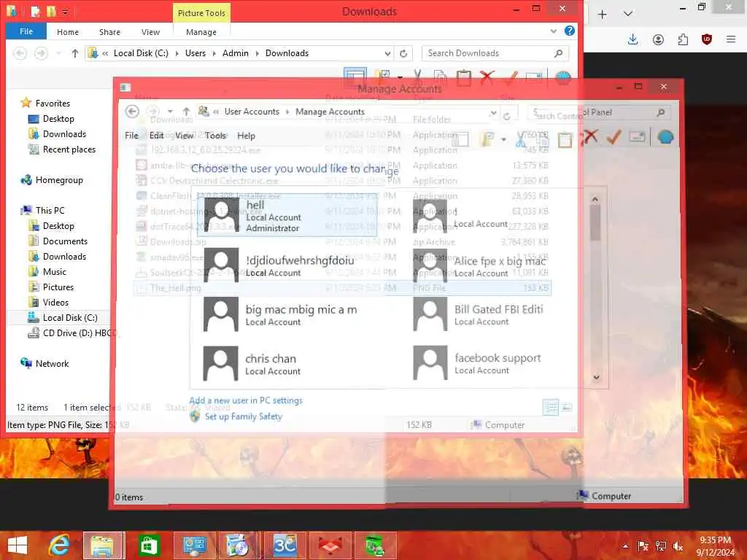The width and height of the screenshot is (747, 560).
Task: List all Firefox tabs chevron
Action: pyautogui.click(x=628, y=15)
